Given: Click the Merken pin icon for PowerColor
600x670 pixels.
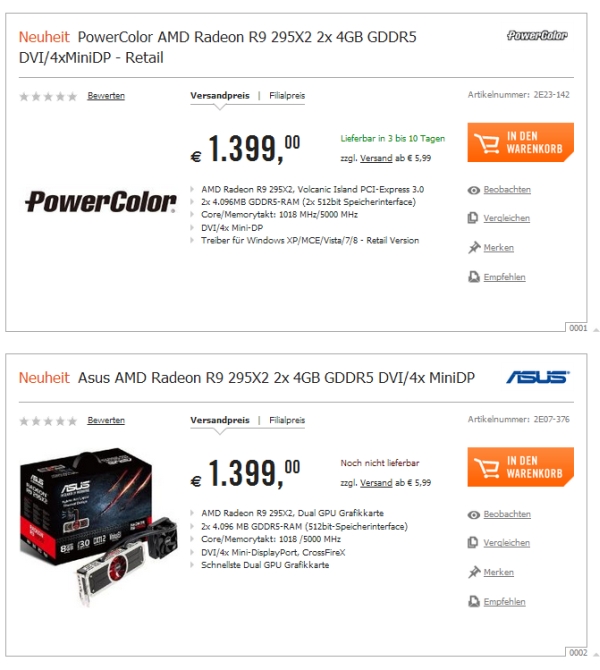Looking at the screenshot, I should pos(474,248).
